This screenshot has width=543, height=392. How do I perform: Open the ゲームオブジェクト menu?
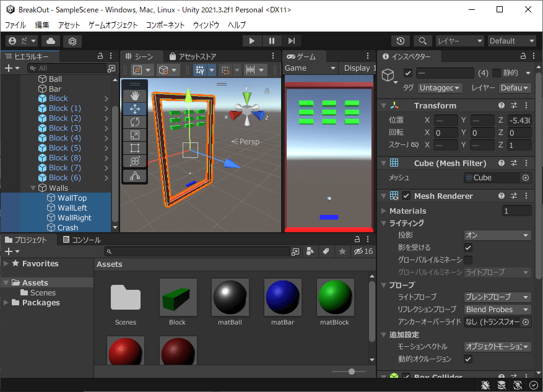click(x=113, y=25)
